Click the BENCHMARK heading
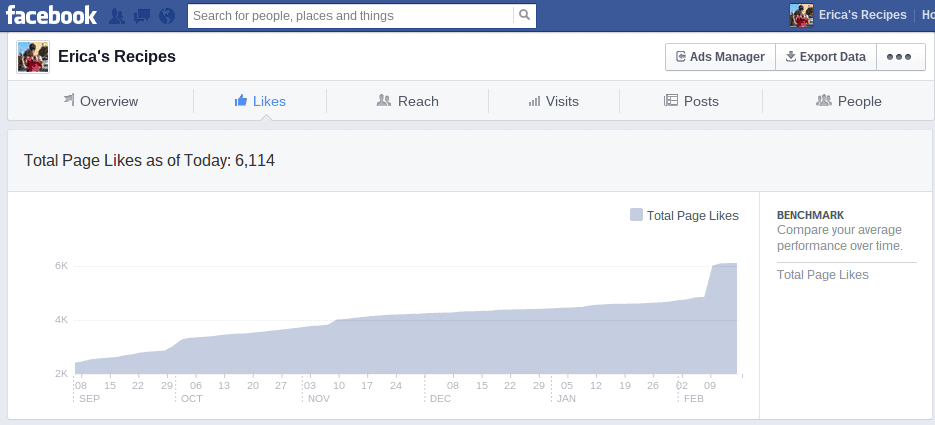 pyautogui.click(x=810, y=215)
